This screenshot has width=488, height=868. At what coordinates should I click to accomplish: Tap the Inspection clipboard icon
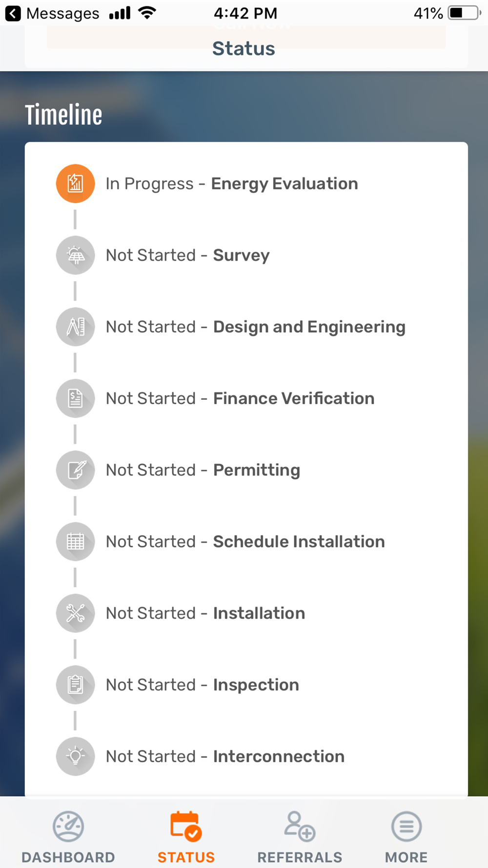pos(75,684)
